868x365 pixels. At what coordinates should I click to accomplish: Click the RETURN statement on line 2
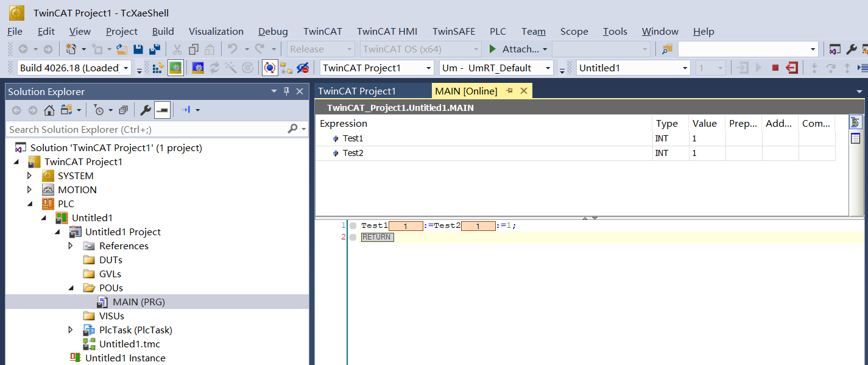[x=377, y=237]
